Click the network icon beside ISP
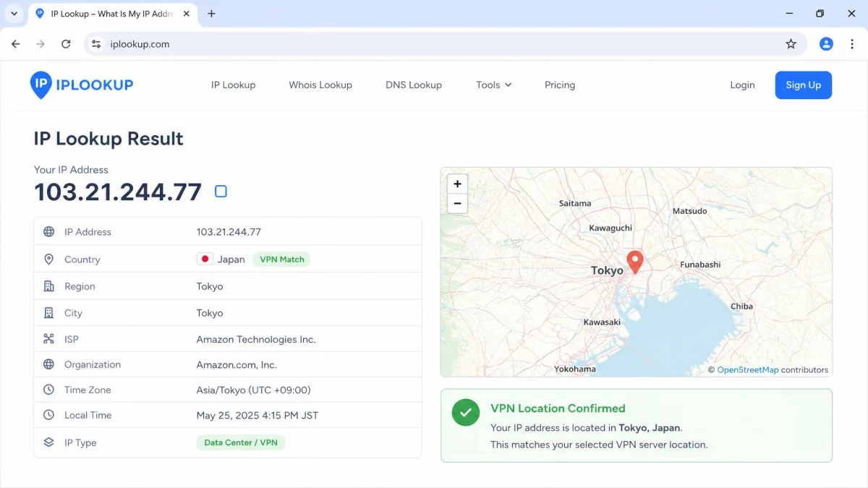The width and height of the screenshot is (868, 488). tap(48, 339)
